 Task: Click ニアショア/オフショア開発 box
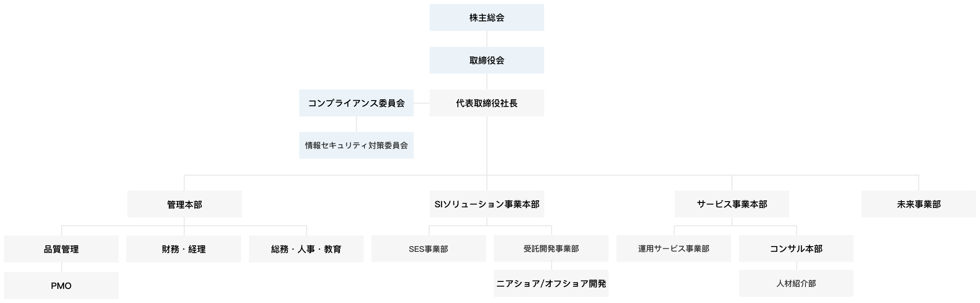click(551, 284)
